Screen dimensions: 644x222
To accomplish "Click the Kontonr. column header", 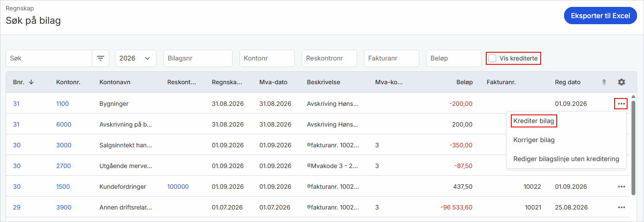I will tap(68, 82).
